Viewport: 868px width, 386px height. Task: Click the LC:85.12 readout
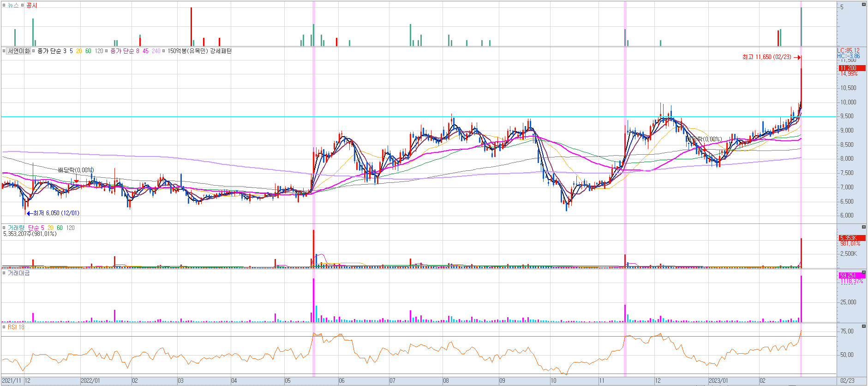[849, 50]
